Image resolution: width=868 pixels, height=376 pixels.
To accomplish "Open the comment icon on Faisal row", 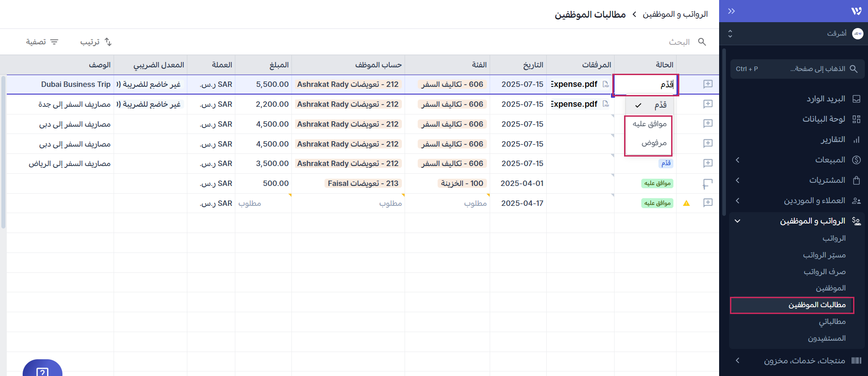I will (707, 184).
